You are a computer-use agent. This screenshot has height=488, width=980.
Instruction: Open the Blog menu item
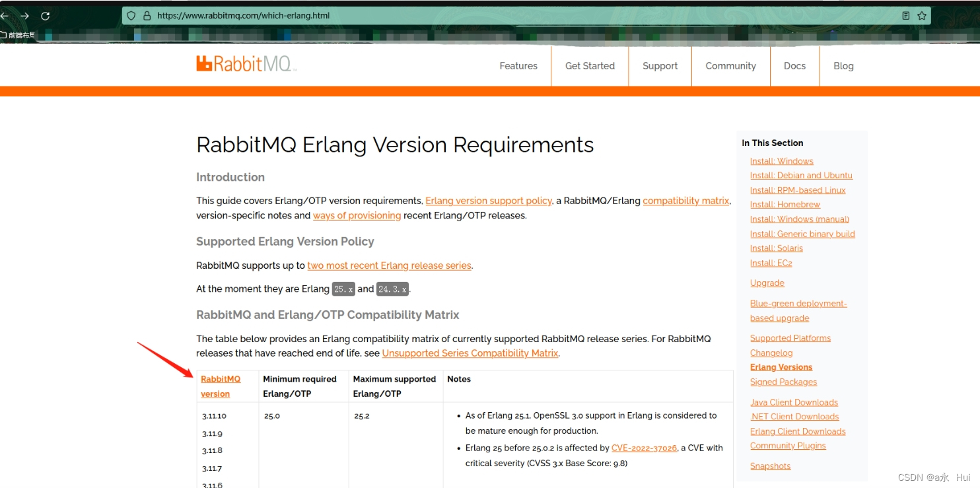click(x=843, y=66)
